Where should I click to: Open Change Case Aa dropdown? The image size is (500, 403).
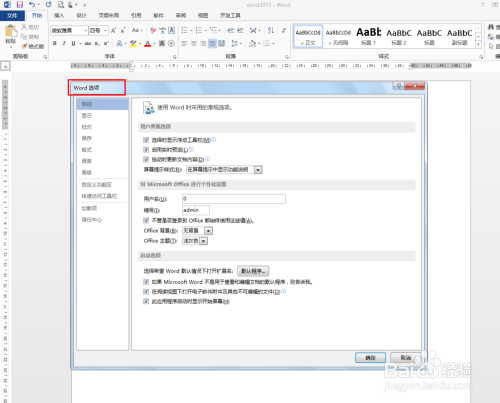pos(137,30)
